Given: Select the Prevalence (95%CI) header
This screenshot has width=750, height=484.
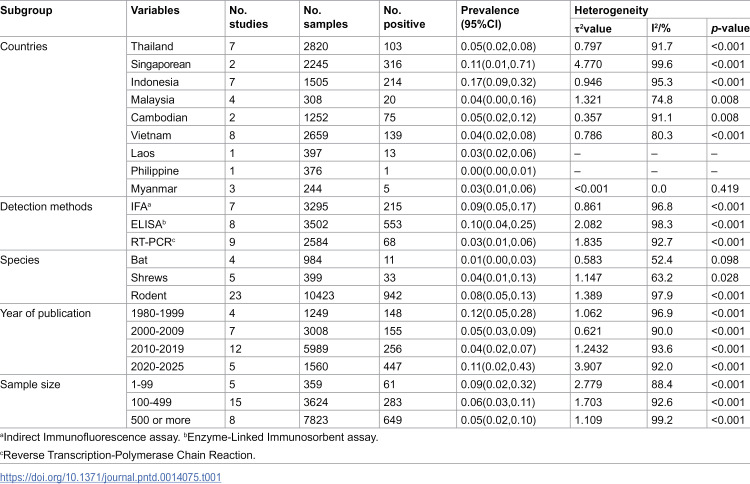Looking at the screenshot, I should tap(490, 17).
